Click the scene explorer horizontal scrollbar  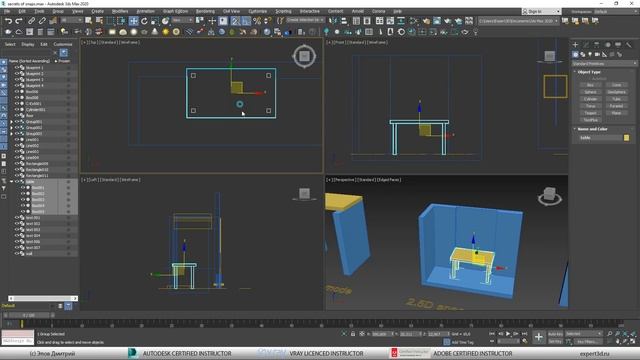[x=43, y=298]
